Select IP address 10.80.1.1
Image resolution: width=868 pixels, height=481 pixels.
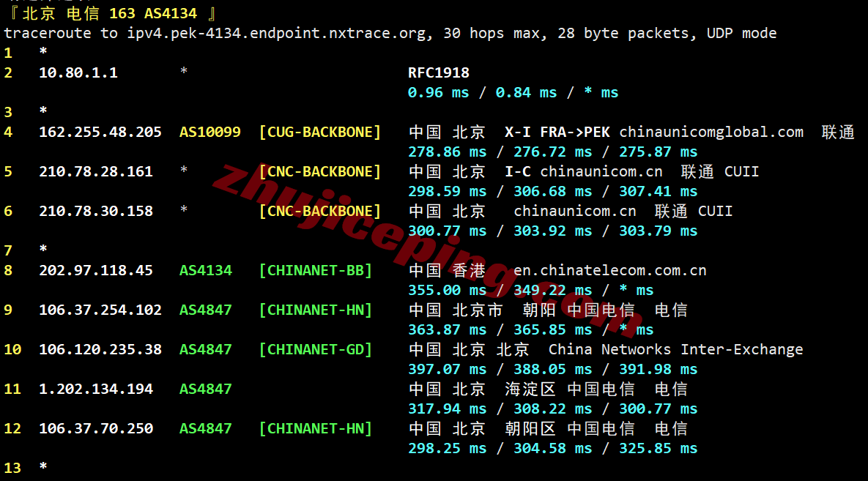(x=78, y=73)
